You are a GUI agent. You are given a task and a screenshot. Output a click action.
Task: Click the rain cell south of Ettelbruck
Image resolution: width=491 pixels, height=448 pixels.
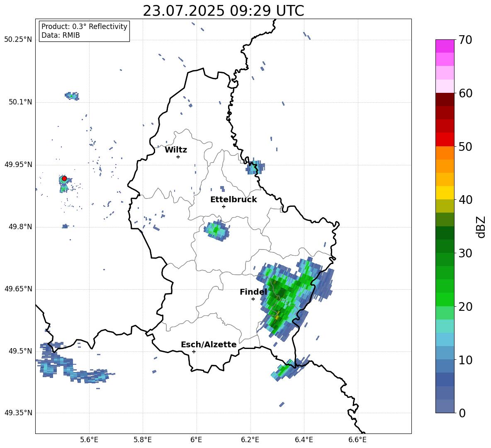pyautogui.click(x=216, y=230)
